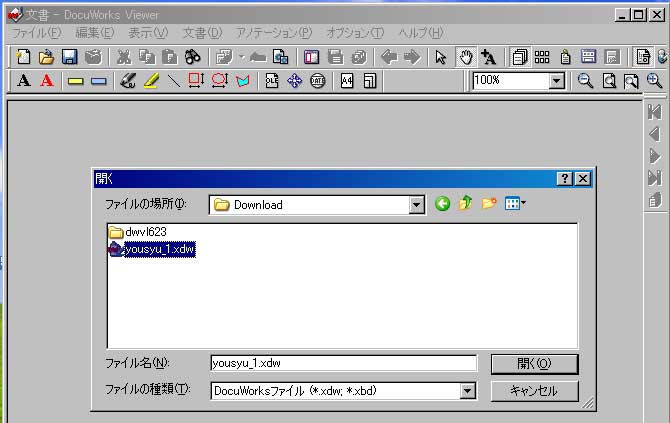The height and width of the screenshot is (423, 670).
Task: Create new folder in open dialog
Action: coord(489,204)
